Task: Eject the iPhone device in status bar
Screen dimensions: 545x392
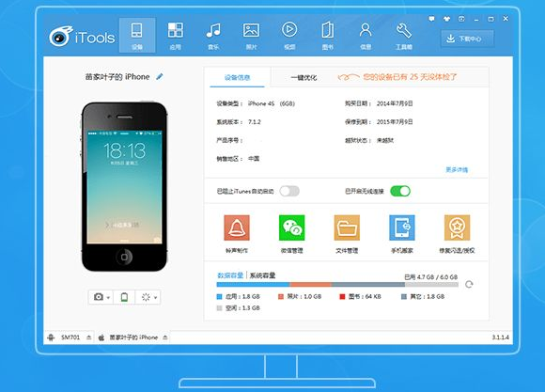Action: click(x=165, y=337)
